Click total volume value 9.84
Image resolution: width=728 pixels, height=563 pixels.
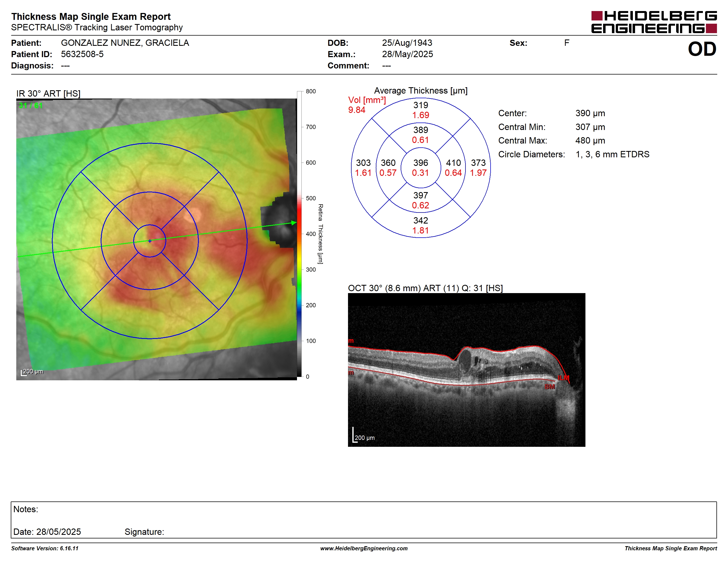point(356,110)
